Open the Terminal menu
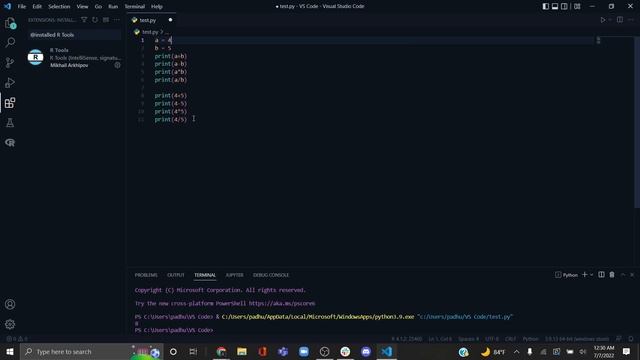This screenshot has height=360, width=640. click(x=135, y=6)
